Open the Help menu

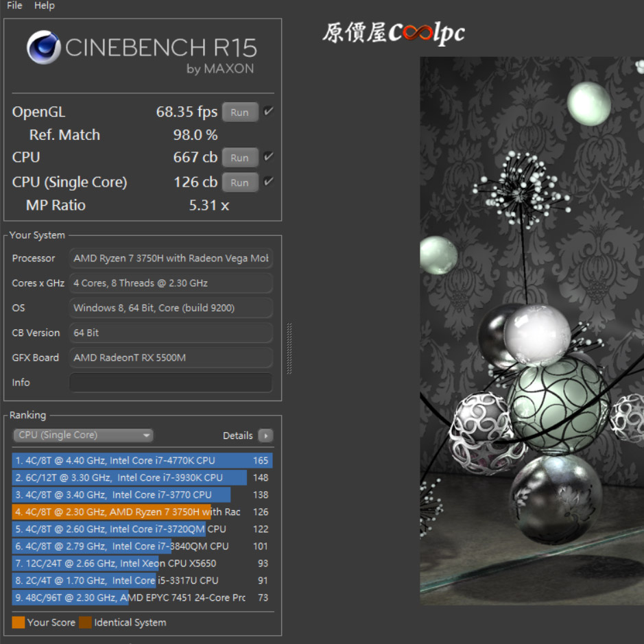[45, 5]
